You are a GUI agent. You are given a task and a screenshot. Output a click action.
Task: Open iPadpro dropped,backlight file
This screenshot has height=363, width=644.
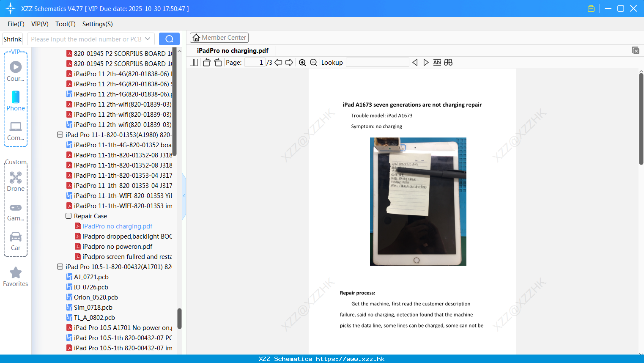[123, 236]
